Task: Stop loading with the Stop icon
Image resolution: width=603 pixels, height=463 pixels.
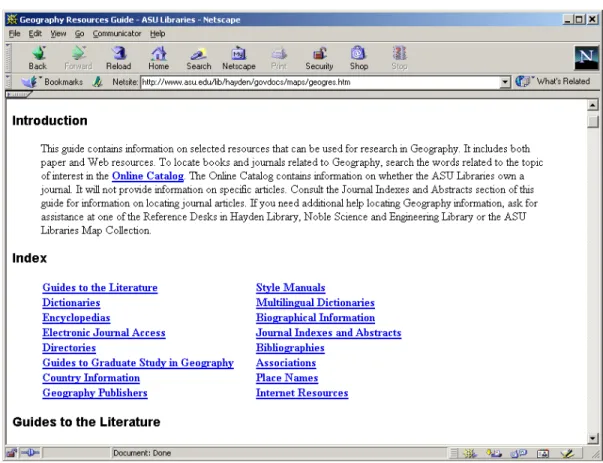Action: click(400, 58)
